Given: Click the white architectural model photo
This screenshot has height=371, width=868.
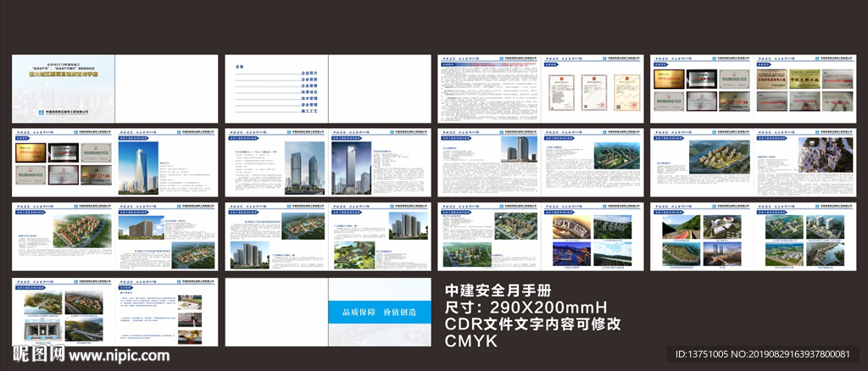Looking at the screenshot, I should pos(826,155).
